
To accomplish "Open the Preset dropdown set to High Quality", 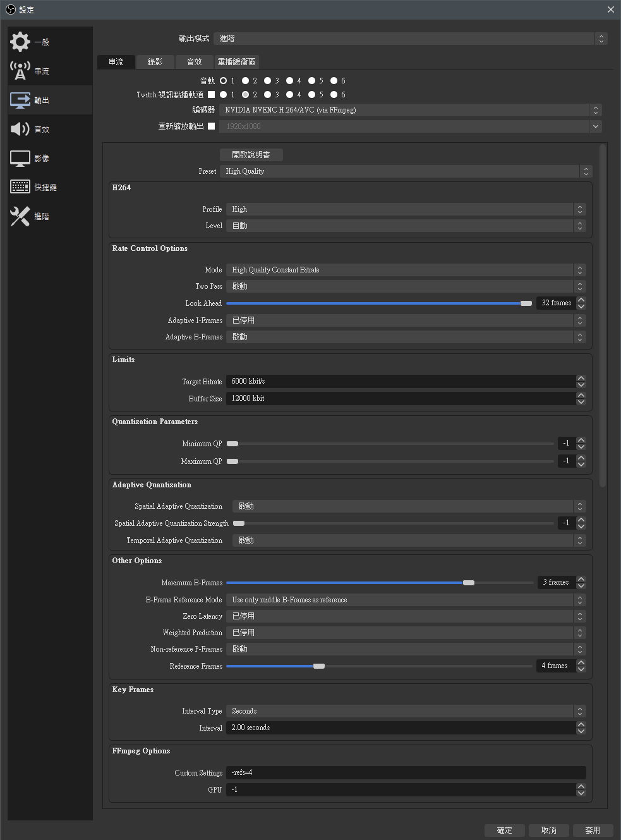I will pos(406,171).
